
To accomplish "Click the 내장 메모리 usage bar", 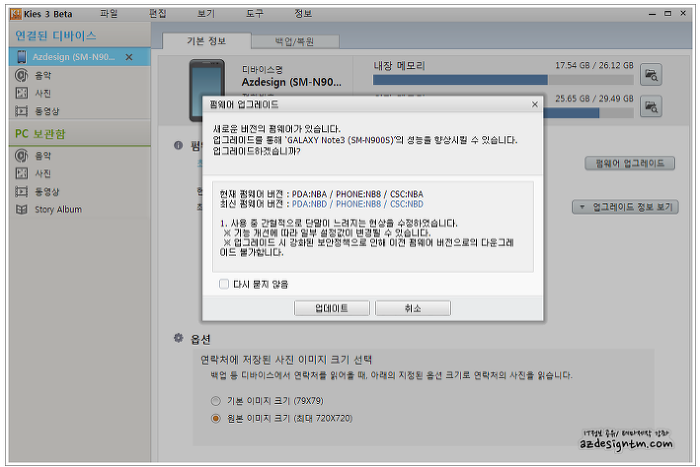I will click(x=503, y=80).
